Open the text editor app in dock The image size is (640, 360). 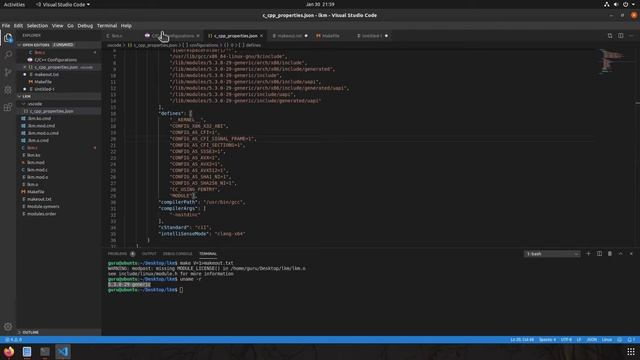(x=27, y=351)
